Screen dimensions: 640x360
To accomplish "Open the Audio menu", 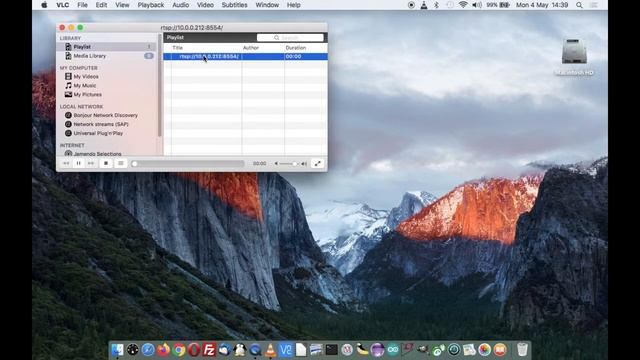I will pyautogui.click(x=180, y=5).
